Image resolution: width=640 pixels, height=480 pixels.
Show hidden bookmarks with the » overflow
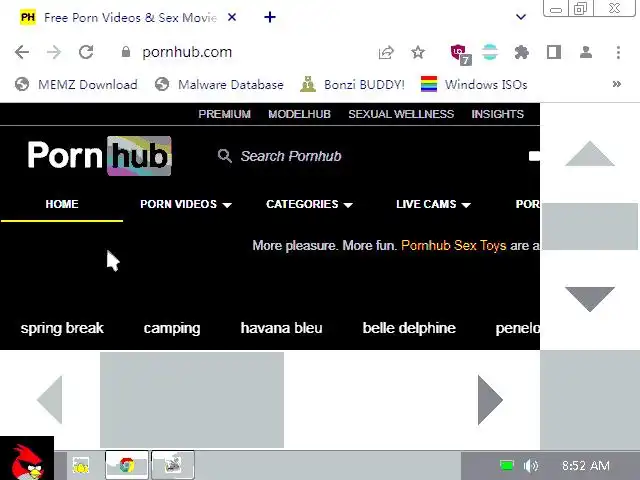tap(617, 84)
